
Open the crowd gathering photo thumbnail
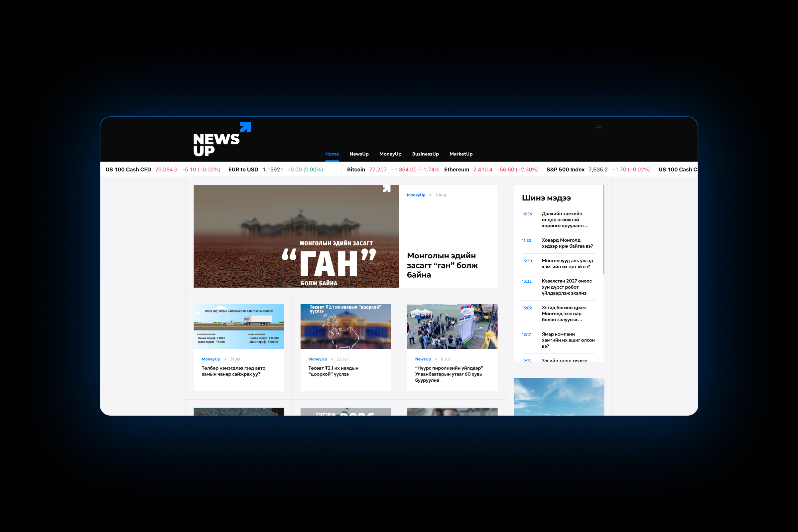tap(452, 327)
